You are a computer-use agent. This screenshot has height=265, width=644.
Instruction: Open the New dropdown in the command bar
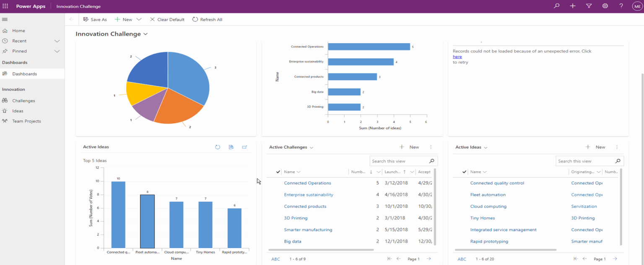[x=139, y=19]
